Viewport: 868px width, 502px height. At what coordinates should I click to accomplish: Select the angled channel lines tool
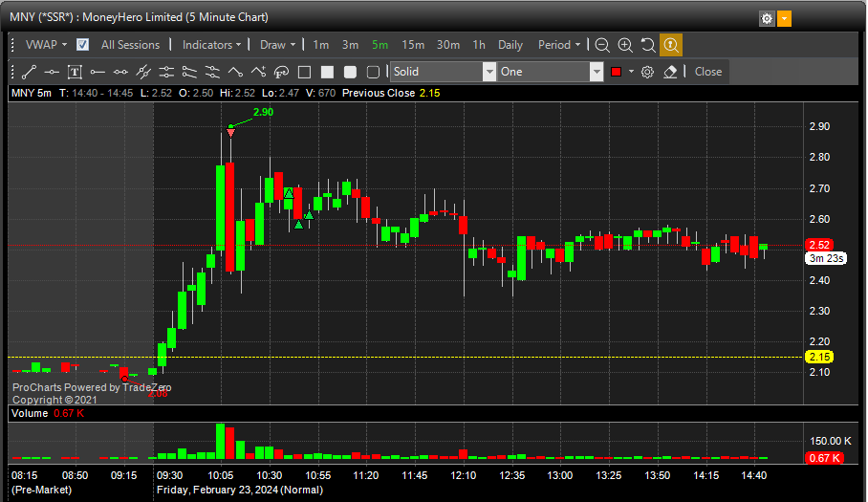(x=189, y=72)
